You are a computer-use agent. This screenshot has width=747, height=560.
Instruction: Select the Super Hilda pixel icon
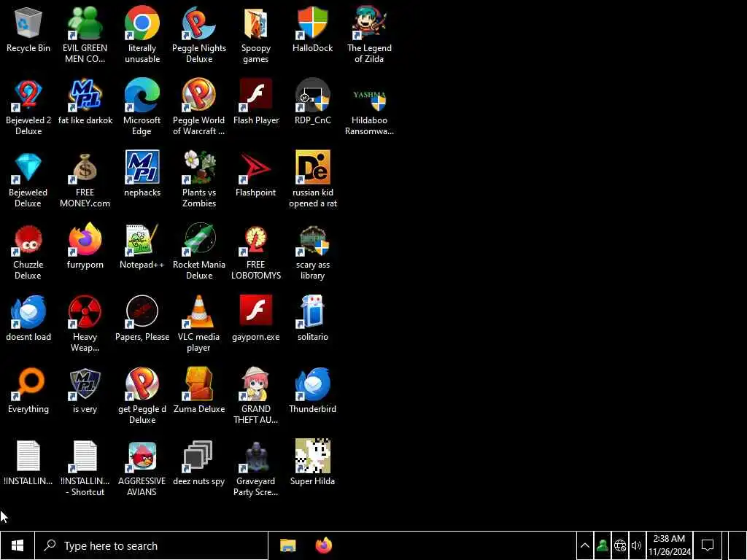312,456
